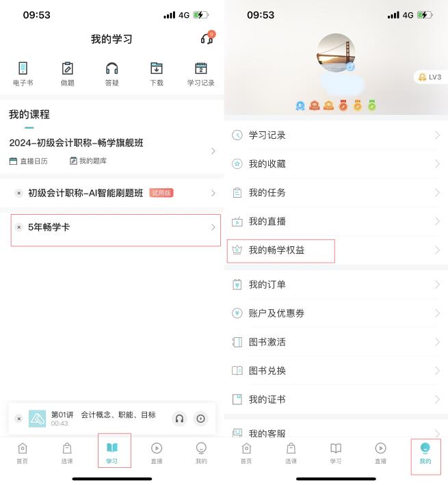
Task: Go to 我的 tab on left screen
Action: click(201, 453)
